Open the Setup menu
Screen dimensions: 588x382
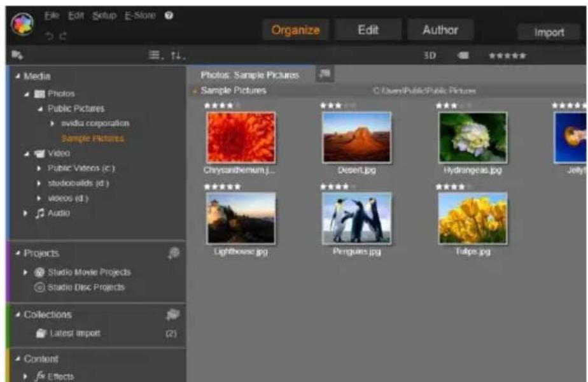[104, 15]
